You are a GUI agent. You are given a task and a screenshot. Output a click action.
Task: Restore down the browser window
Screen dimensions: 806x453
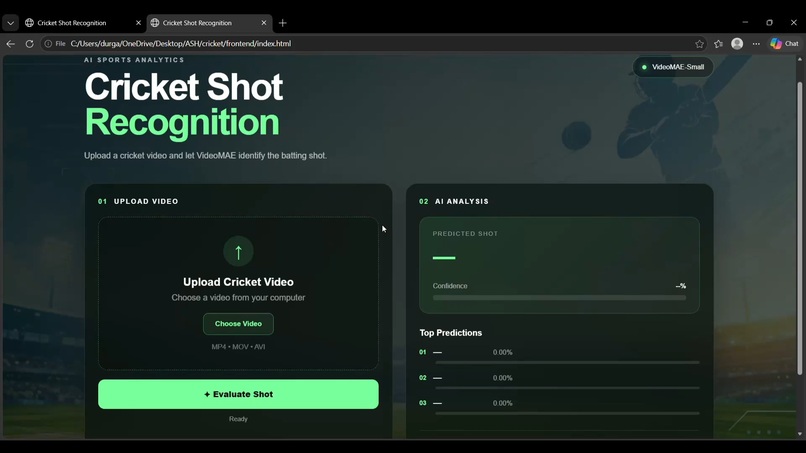pos(770,23)
